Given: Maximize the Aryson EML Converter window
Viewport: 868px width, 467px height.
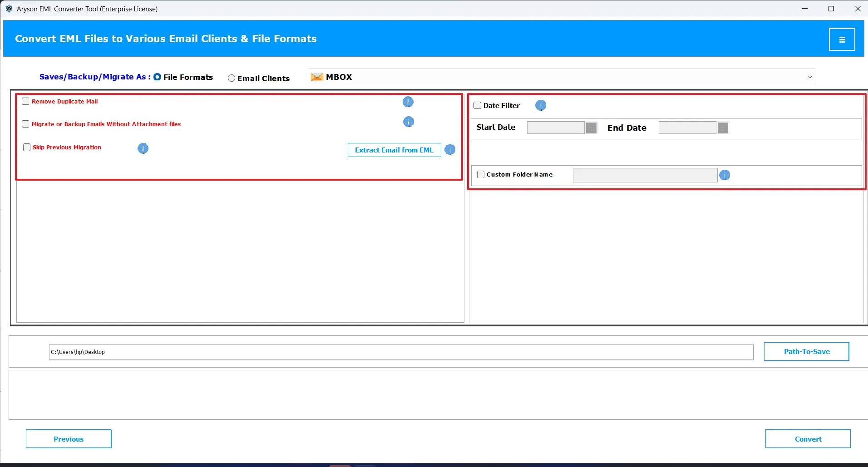Looking at the screenshot, I should [831, 9].
